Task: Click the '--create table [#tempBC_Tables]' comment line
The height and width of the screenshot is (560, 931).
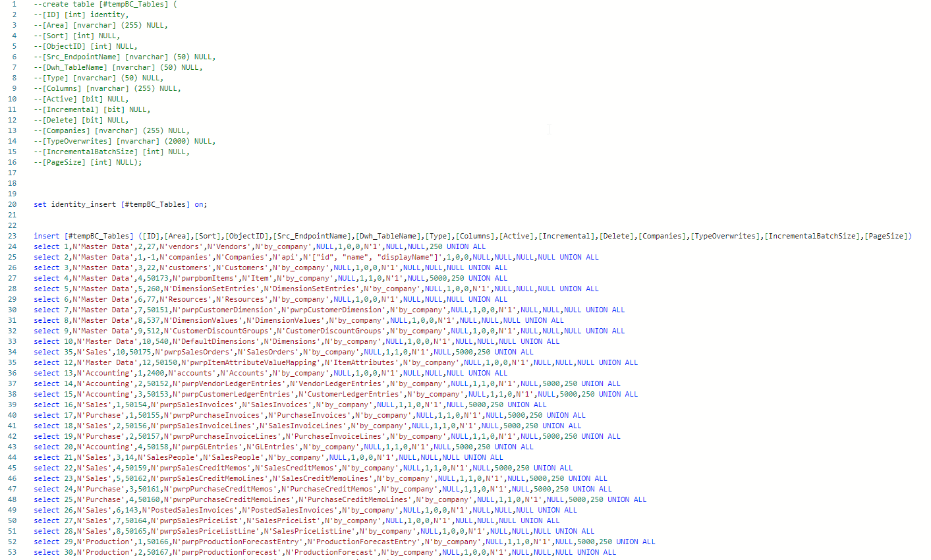Action: coord(105,4)
